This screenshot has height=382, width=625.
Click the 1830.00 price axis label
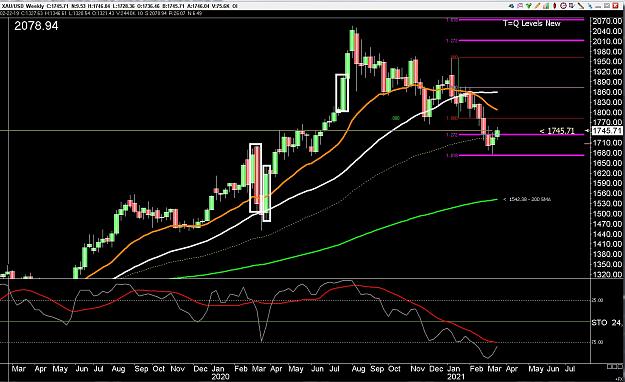[607, 102]
